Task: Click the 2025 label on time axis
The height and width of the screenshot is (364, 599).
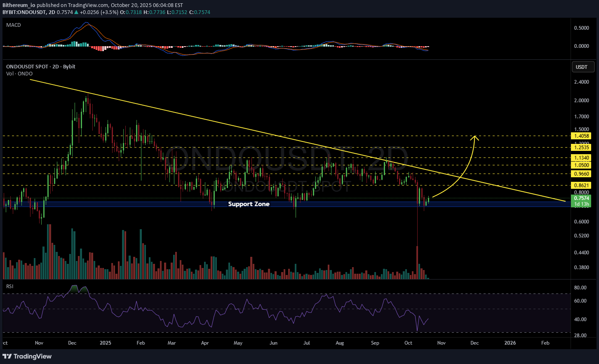Action: [106, 343]
